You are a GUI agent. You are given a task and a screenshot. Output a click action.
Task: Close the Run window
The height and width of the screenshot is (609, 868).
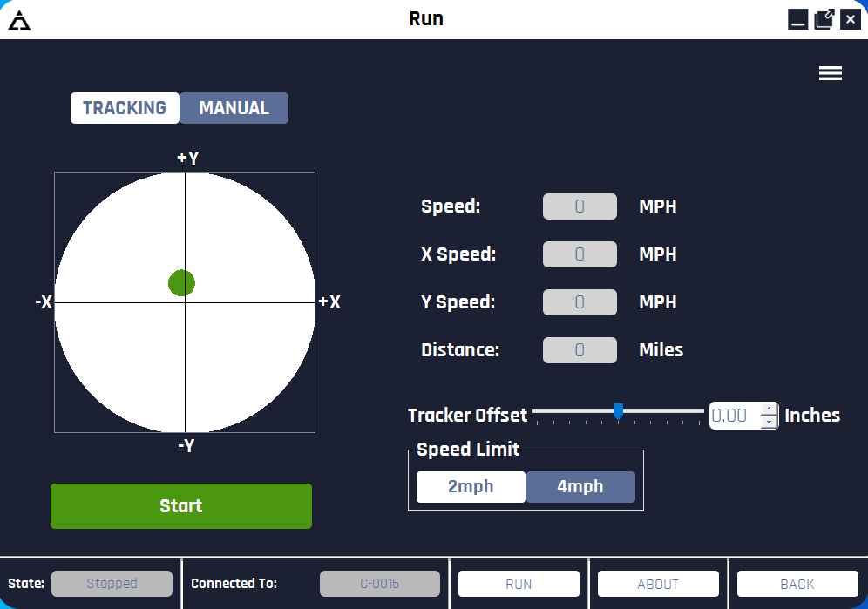tap(851, 19)
